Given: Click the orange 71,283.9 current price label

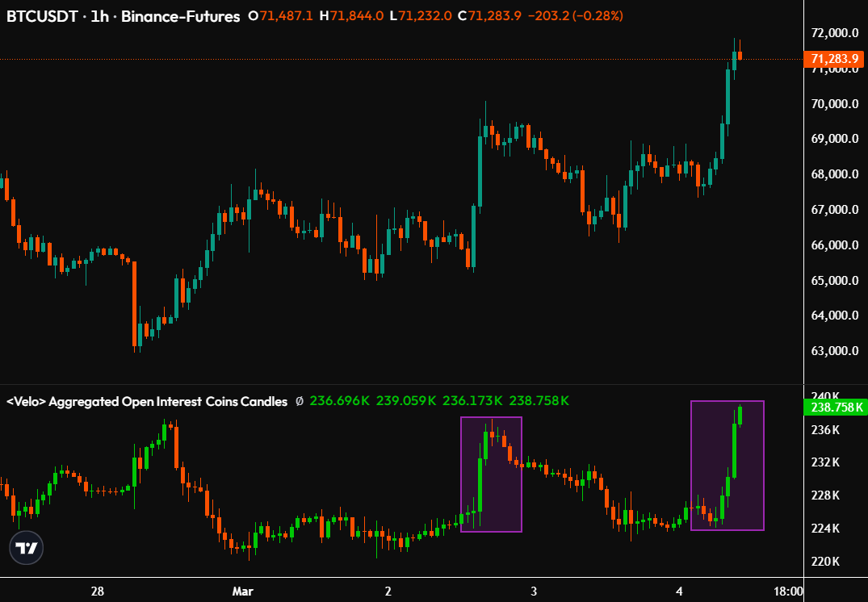Looking at the screenshot, I should click(833, 59).
